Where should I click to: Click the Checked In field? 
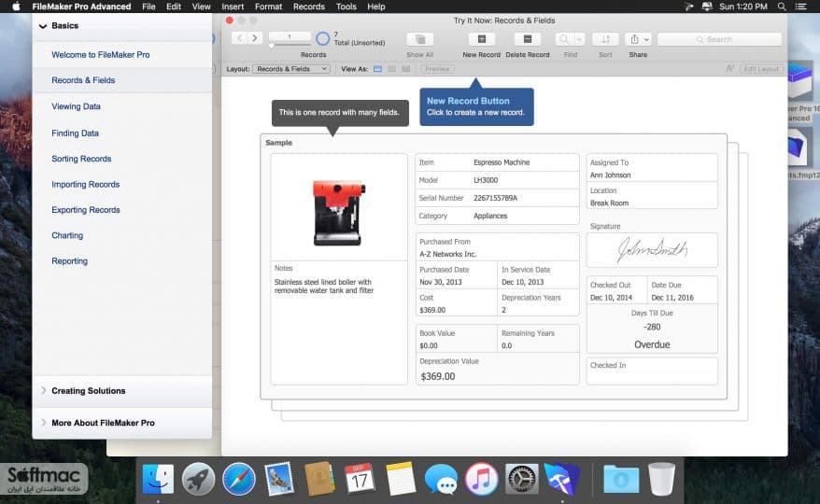(x=652, y=371)
